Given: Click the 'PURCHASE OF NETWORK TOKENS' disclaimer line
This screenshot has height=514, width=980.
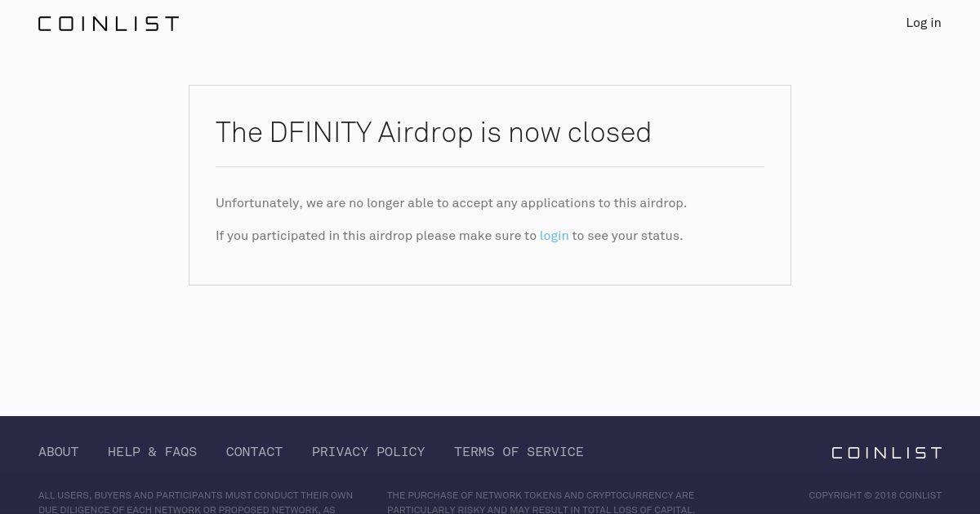Looking at the screenshot, I should click(541, 495).
